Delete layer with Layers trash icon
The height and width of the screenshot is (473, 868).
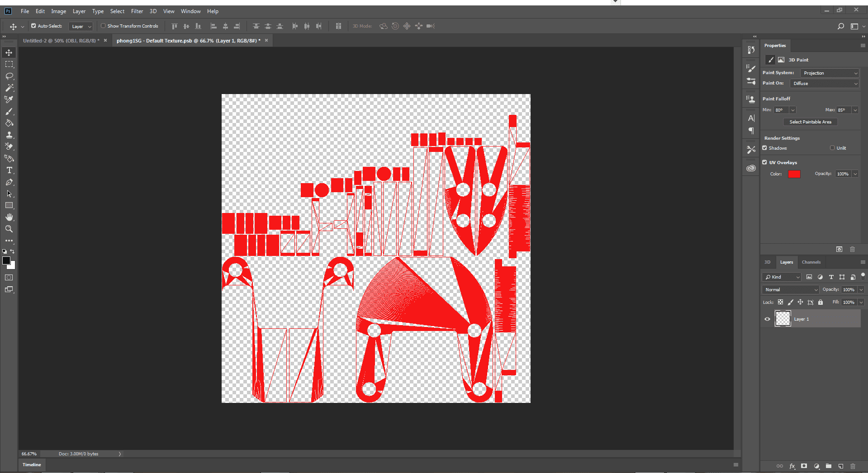pyautogui.click(x=853, y=466)
